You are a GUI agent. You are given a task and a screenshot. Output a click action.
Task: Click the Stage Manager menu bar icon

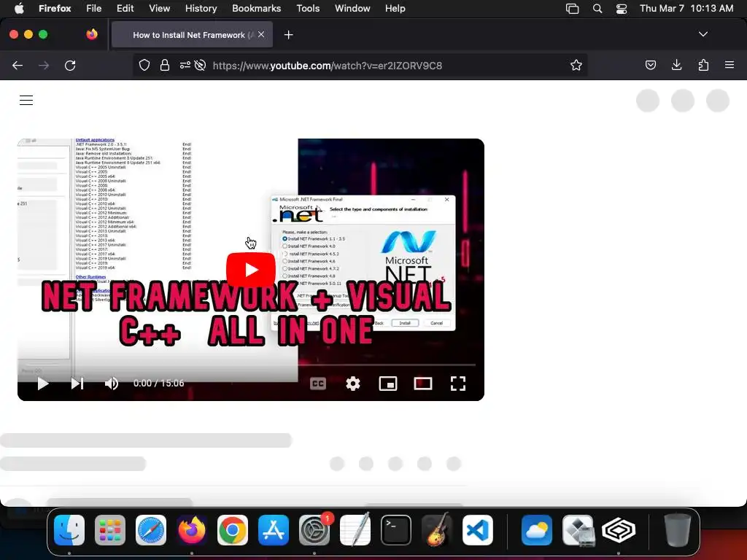tap(572, 9)
